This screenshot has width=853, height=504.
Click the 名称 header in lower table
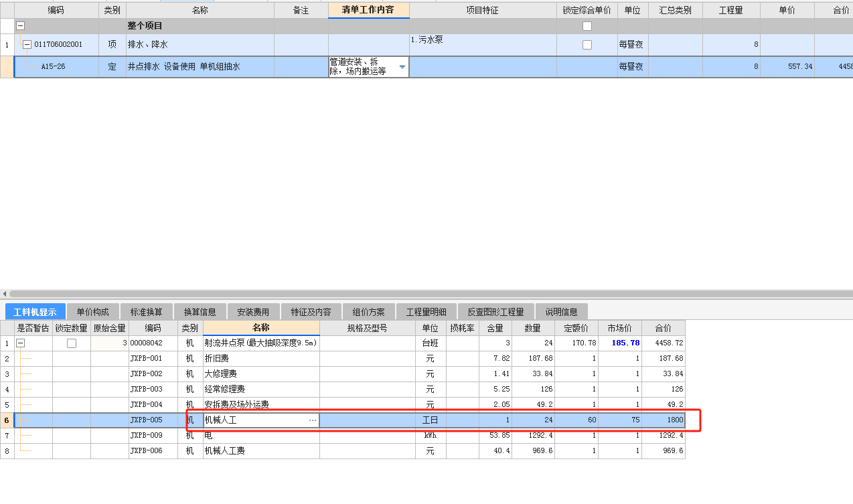pos(261,328)
